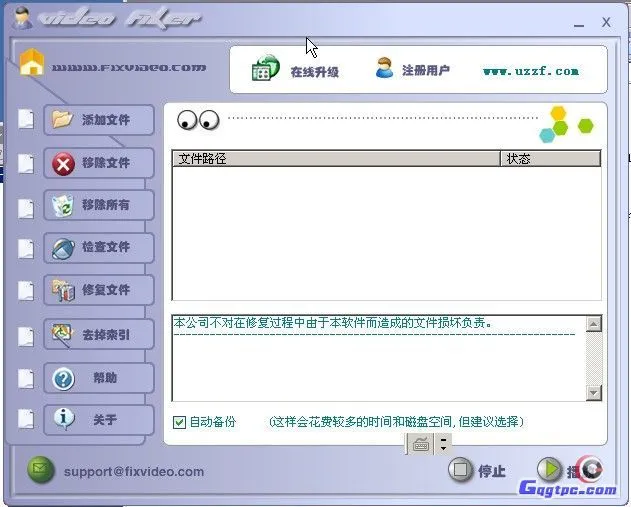Click the 修复文件 button label
The height and width of the screenshot is (507, 631).
(106, 289)
